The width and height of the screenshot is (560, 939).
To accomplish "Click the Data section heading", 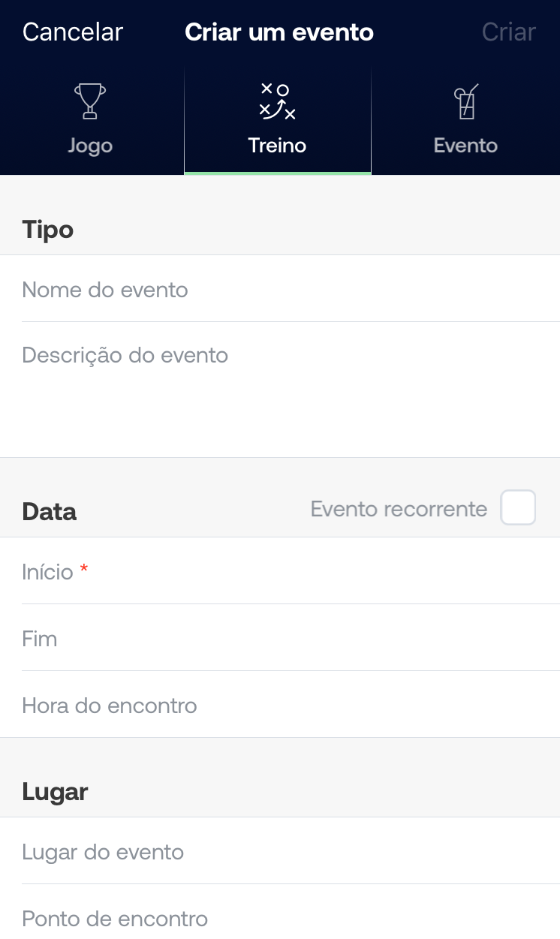I will coord(50,511).
